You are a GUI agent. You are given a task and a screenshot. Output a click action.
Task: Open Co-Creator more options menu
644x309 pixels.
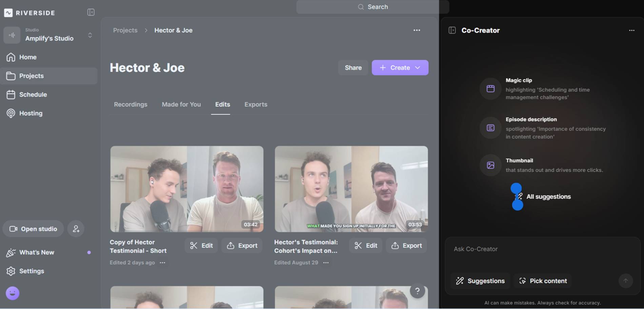pyautogui.click(x=631, y=31)
